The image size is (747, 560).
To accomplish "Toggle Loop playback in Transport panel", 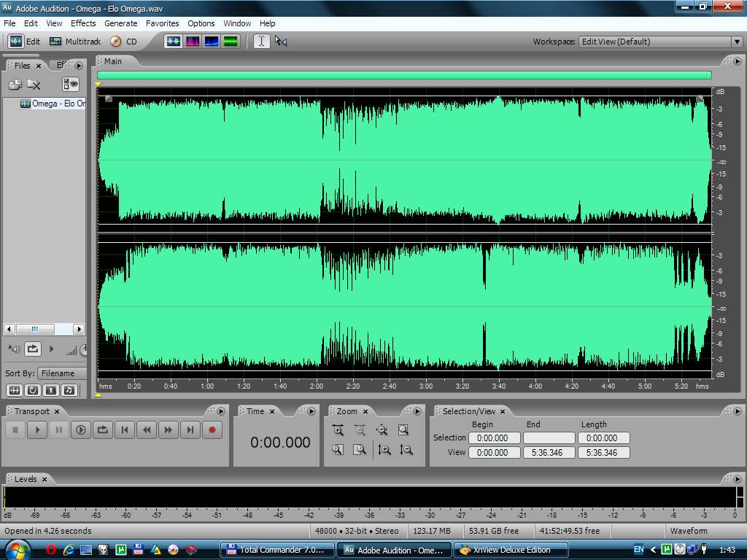I will coord(103,430).
